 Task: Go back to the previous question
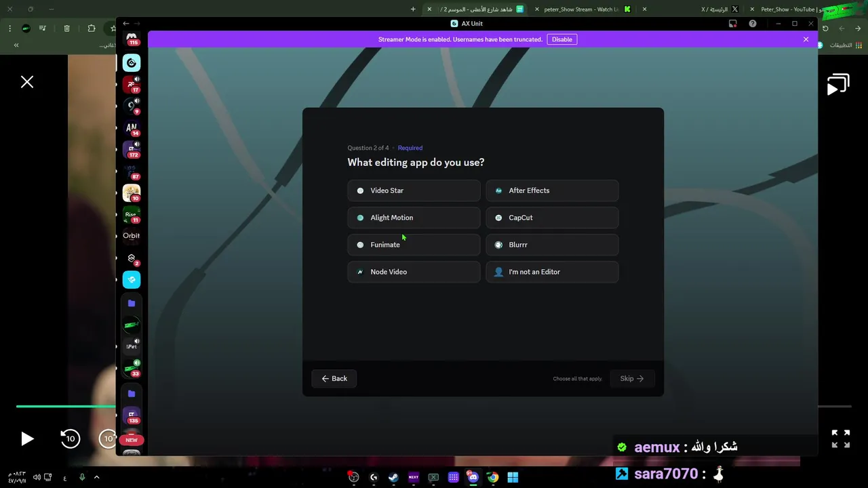[x=334, y=379]
